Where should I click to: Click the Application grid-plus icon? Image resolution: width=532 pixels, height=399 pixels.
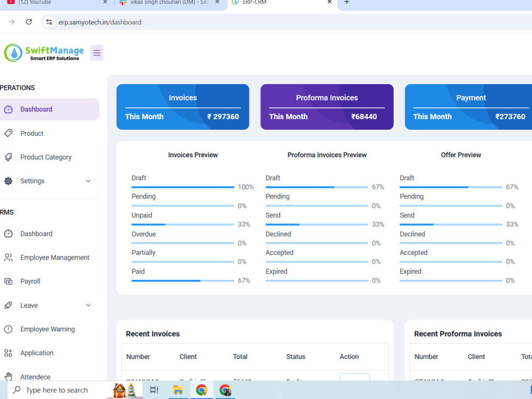coord(9,353)
